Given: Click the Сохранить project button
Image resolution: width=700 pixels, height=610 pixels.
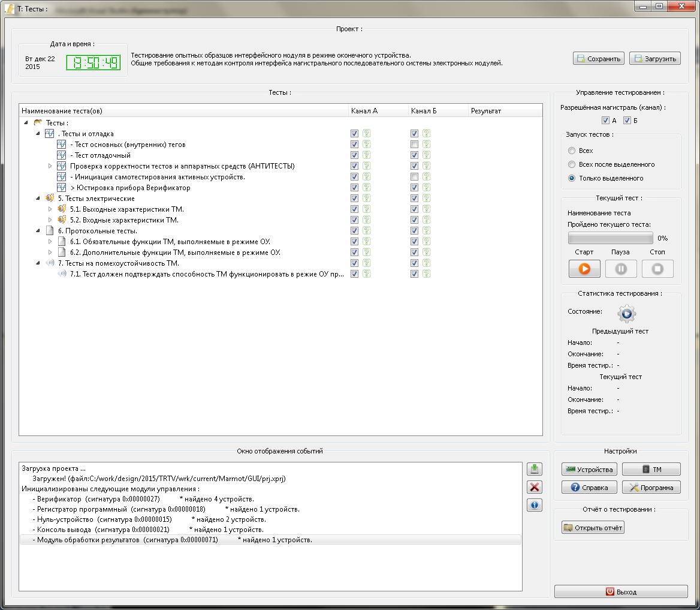Looking at the screenshot, I should pyautogui.click(x=599, y=59).
